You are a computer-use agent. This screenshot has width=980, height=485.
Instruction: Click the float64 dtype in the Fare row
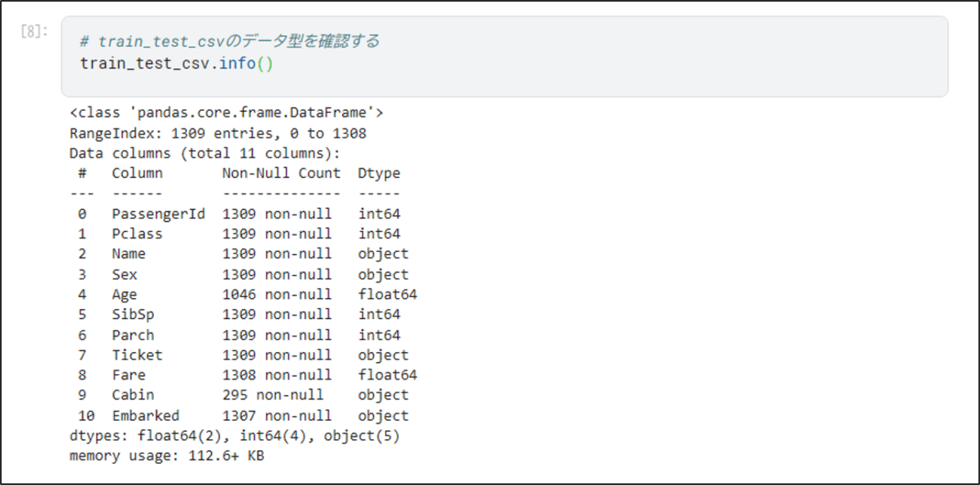387,375
